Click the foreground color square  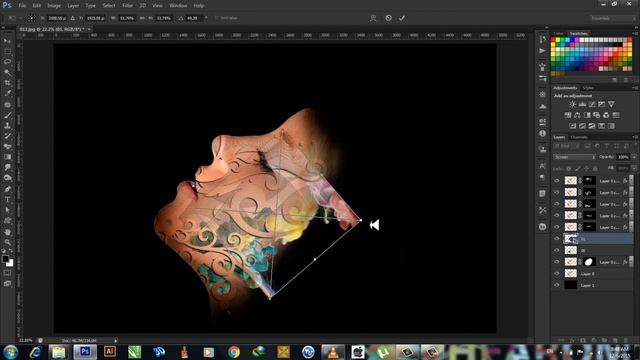[x=5, y=259]
